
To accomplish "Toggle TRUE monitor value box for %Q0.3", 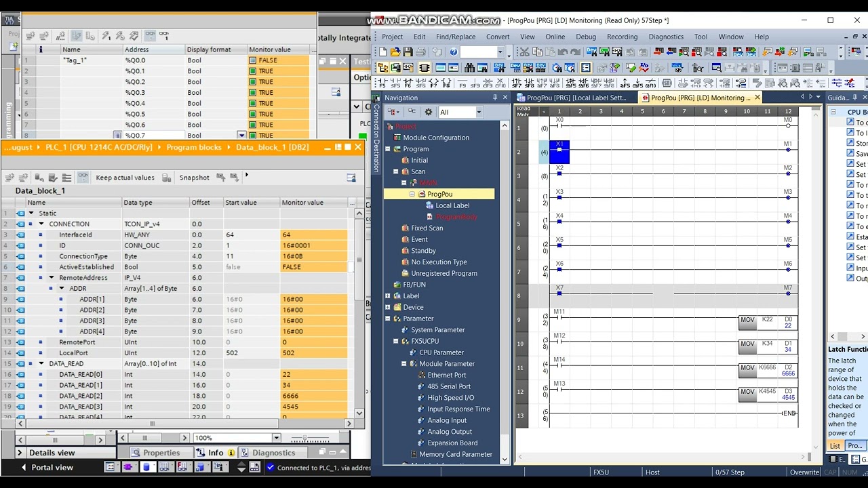I will click(254, 93).
